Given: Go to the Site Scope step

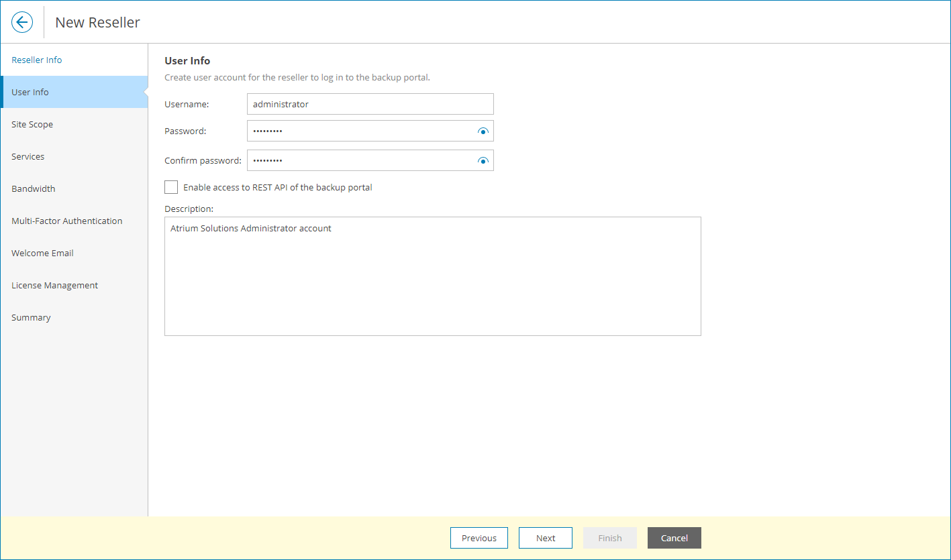Looking at the screenshot, I should (32, 123).
